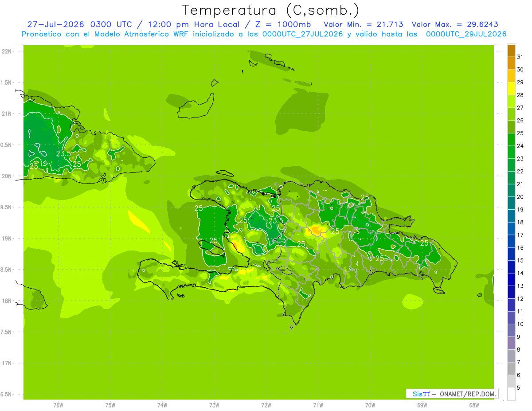Click the legend swatch between 24 and 25
The height and width of the screenshot is (411, 532).
(511, 140)
